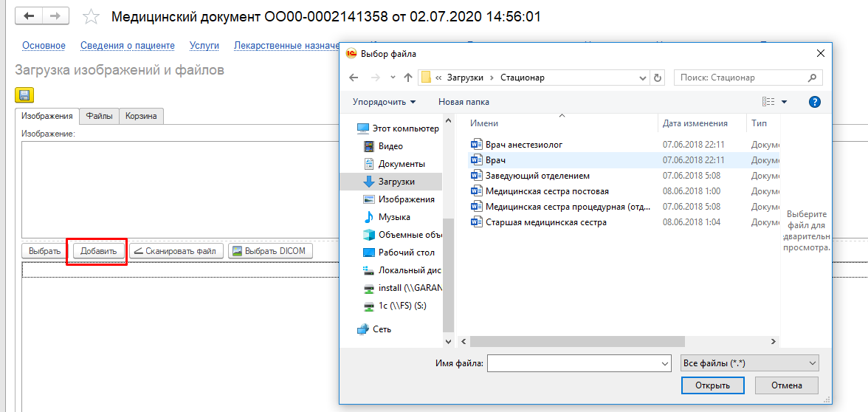Open Сведения о пациенте link
This screenshot has width=868, height=412.
point(128,46)
